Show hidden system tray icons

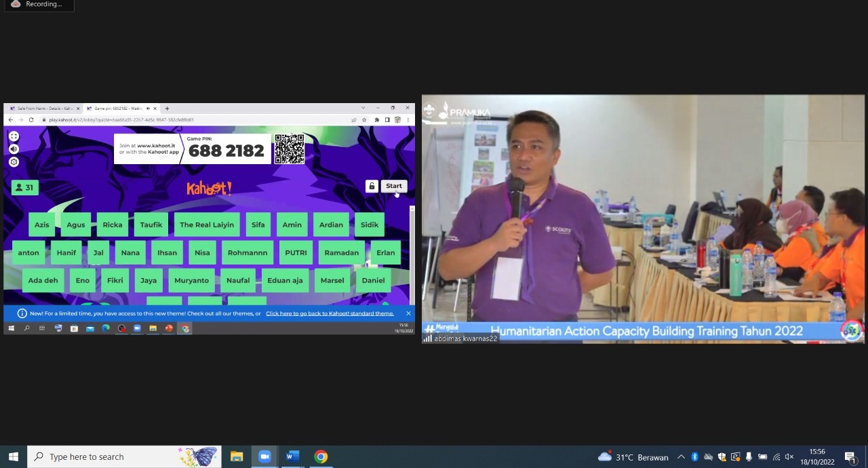pos(682,457)
